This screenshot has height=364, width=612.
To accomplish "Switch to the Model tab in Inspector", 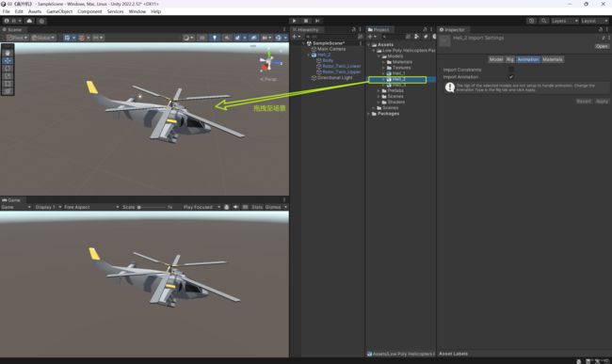I will pyautogui.click(x=496, y=59).
